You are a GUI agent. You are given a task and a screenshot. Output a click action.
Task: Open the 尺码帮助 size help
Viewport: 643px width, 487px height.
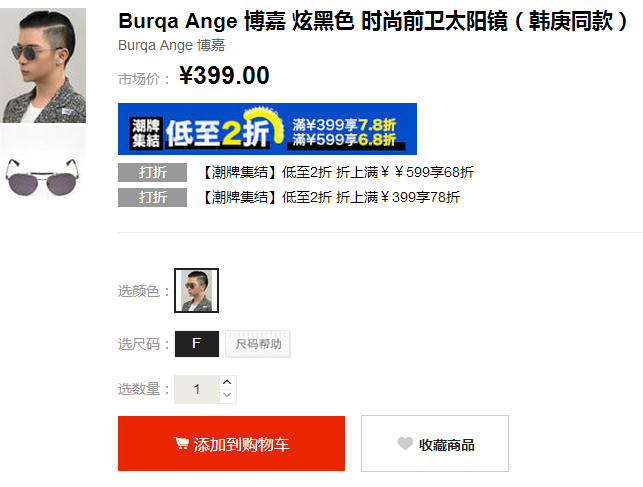(x=258, y=344)
